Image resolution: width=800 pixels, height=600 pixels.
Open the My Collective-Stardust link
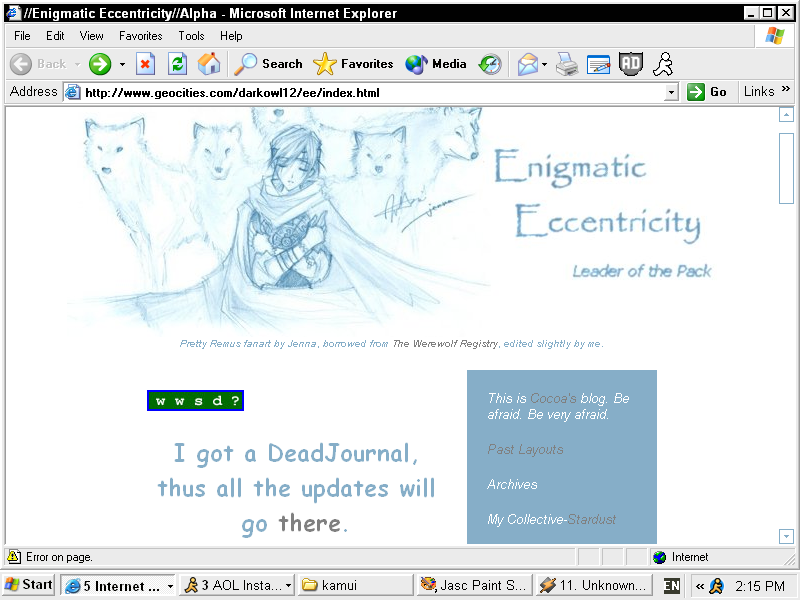(552, 519)
